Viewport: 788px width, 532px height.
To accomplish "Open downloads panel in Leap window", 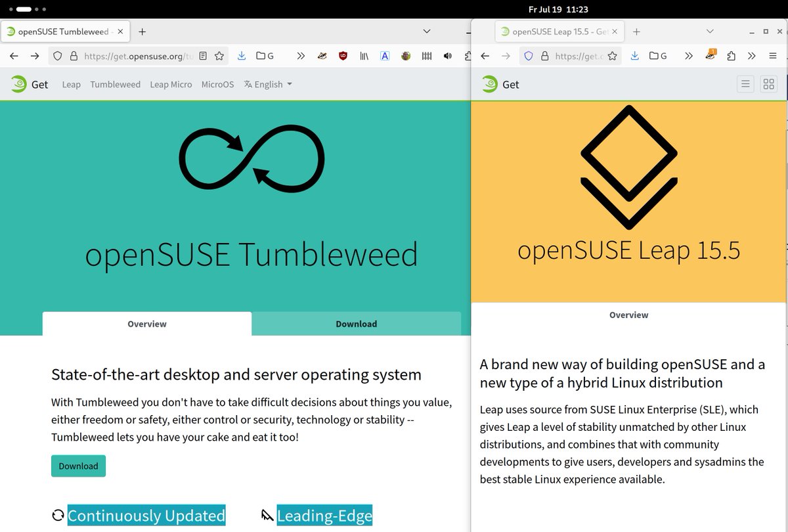I will pos(634,56).
